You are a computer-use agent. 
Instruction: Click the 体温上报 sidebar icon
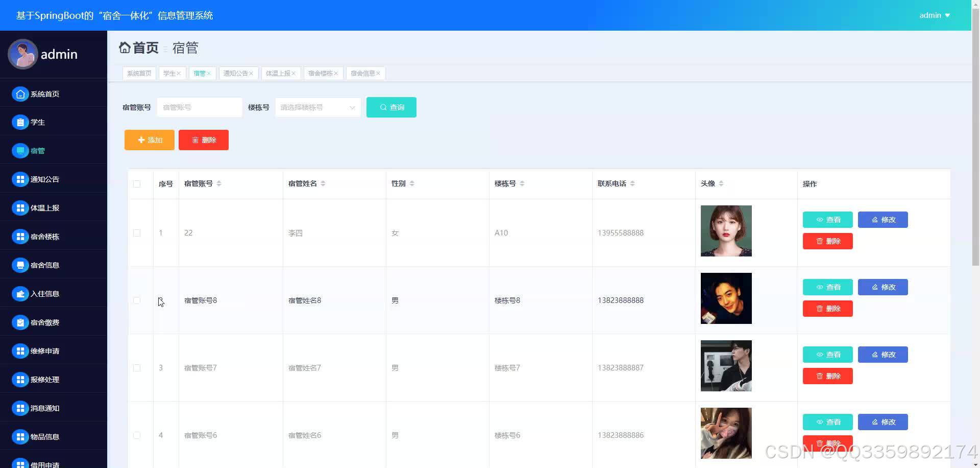(20, 208)
